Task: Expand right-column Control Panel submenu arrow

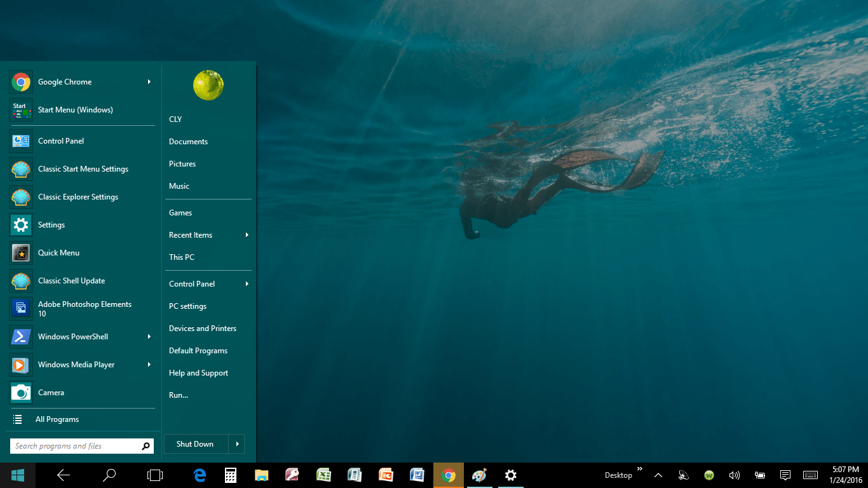Action: (x=247, y=284)
